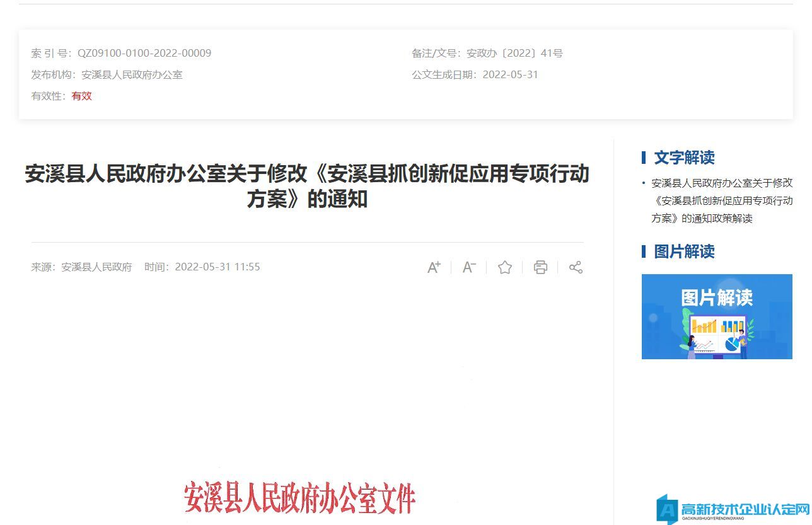Image resolution: width=812 pixels, height=525 pixels.
Task: Select the 图片解读 section heading
Action: (x=684, y=251)
